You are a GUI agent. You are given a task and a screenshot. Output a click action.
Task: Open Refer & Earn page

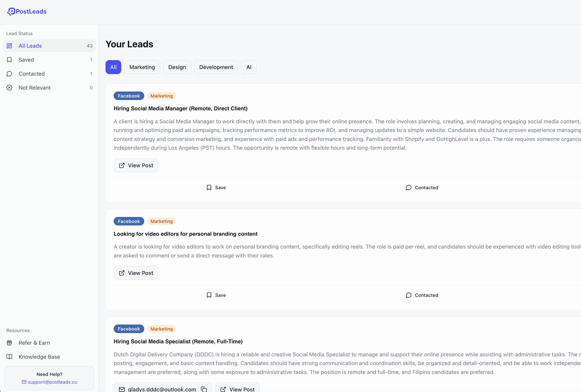click(x=34, y=343)
